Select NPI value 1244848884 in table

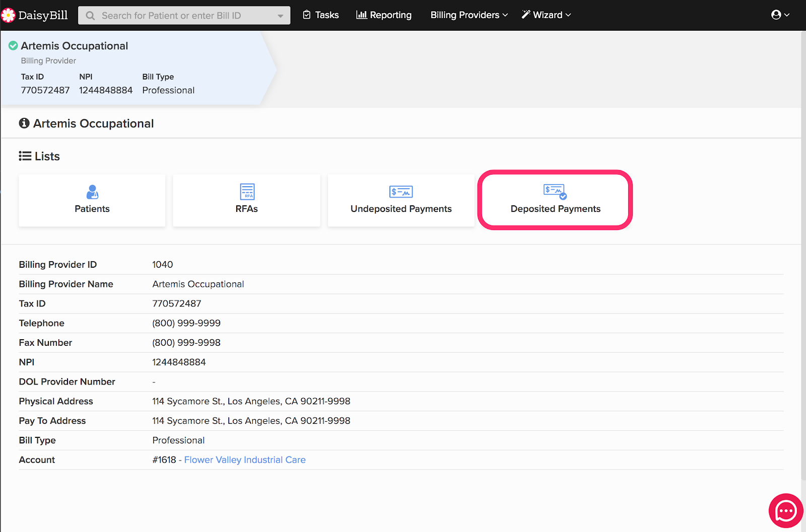179,362
